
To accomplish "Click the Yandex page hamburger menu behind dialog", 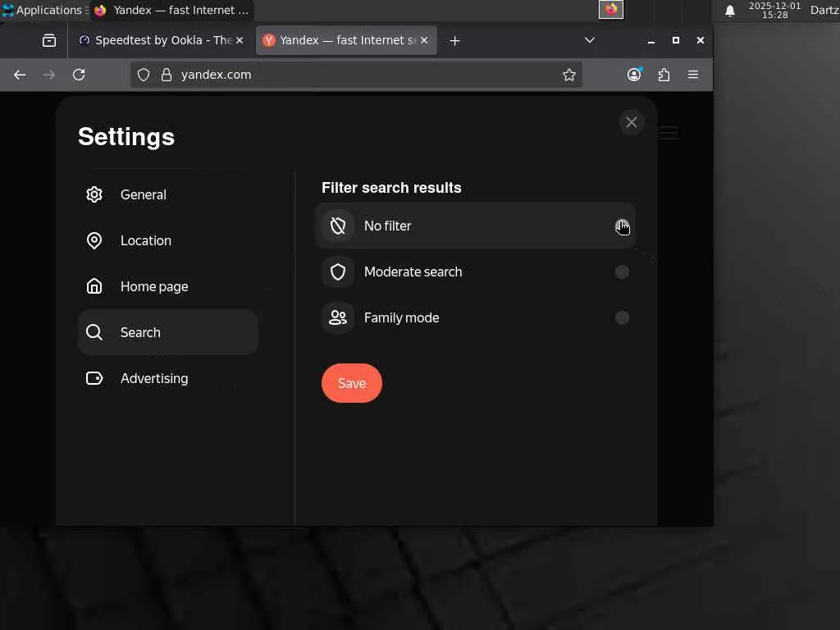I will click(669, 132).
